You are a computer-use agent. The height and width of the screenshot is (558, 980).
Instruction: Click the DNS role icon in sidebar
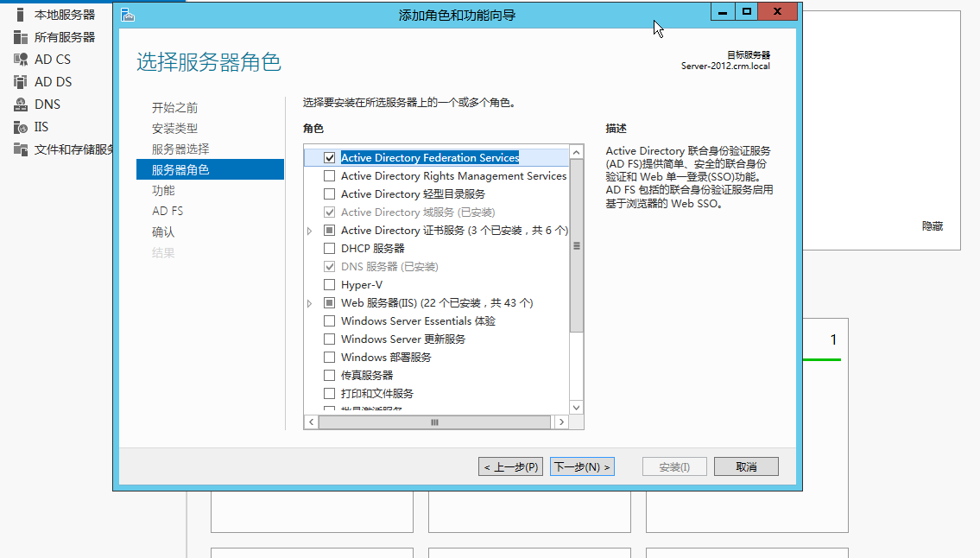(x=20, y=105)
